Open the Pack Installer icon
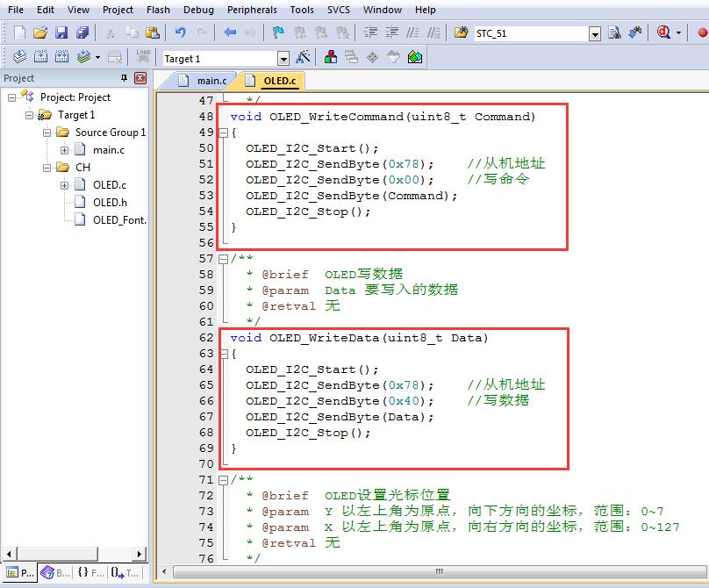Screen dimensions: 709x588 coord(415,57)
